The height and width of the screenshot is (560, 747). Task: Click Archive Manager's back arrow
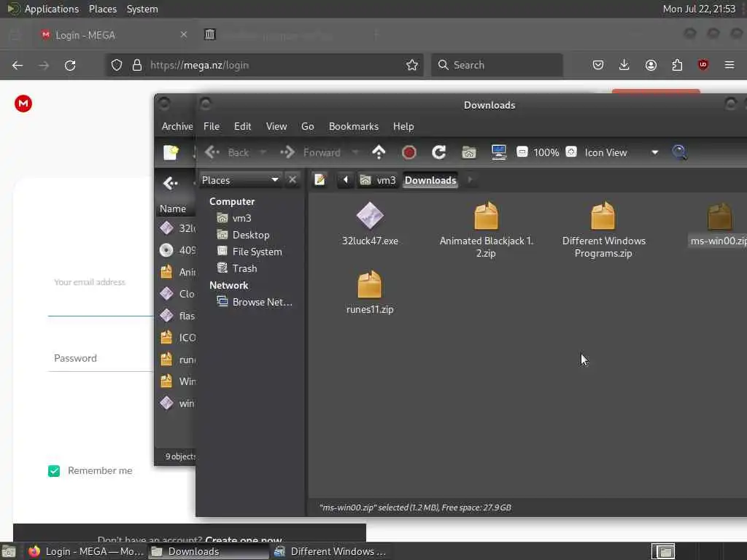(170, 183)
